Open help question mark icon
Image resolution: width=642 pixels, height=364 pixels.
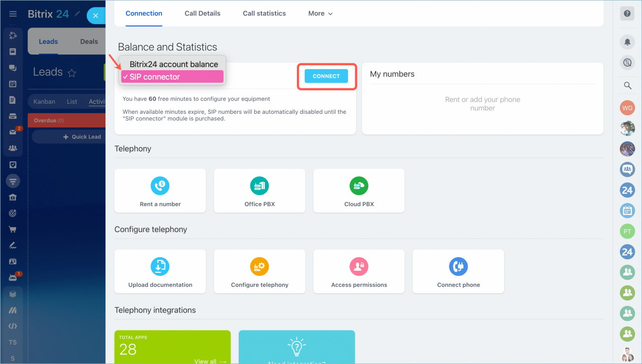[627, 14]
